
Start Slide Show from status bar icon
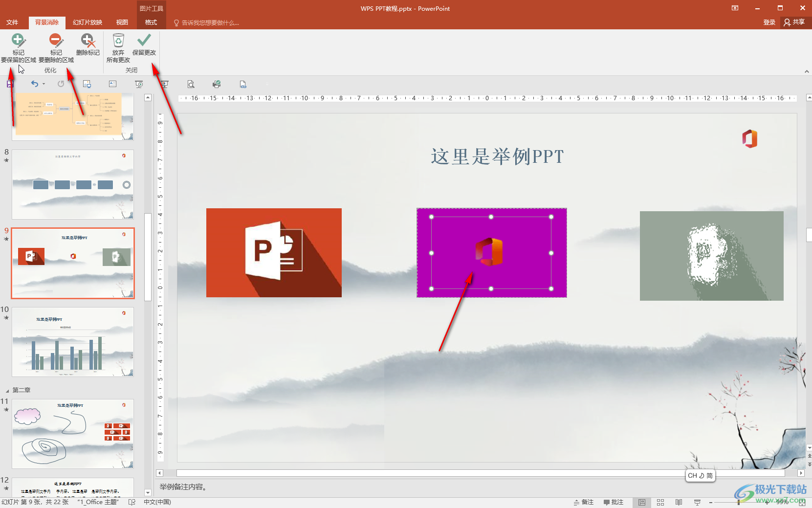698,502
